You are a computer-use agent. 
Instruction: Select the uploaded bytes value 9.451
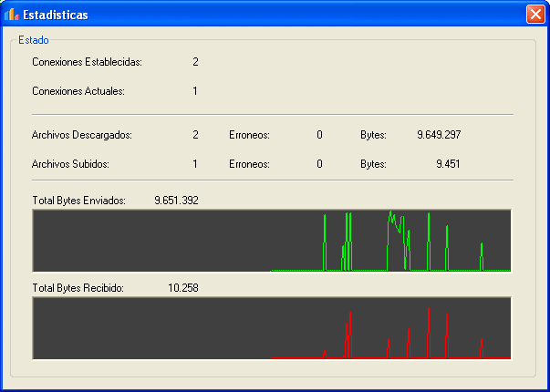[x=448, y=164]
